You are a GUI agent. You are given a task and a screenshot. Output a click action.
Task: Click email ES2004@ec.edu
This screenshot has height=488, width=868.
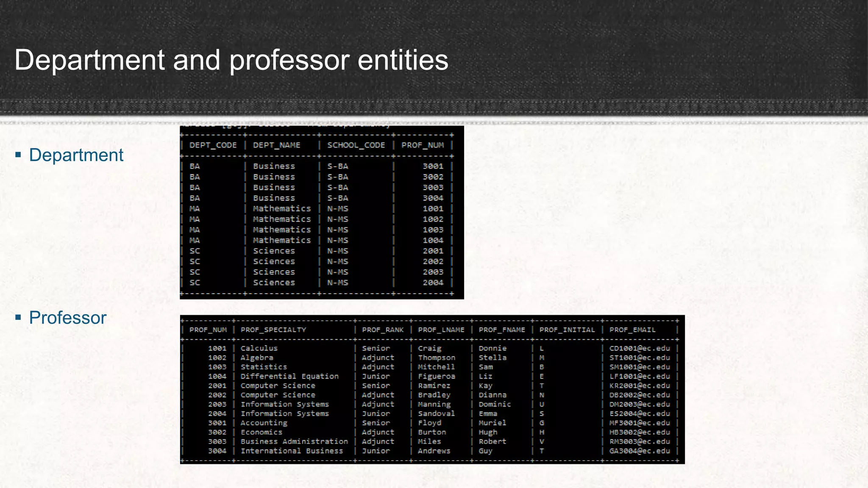640,413
